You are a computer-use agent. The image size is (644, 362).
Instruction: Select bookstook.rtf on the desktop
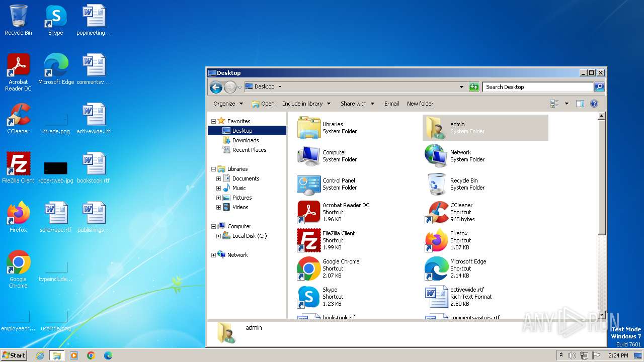click(x=94, y=168)
